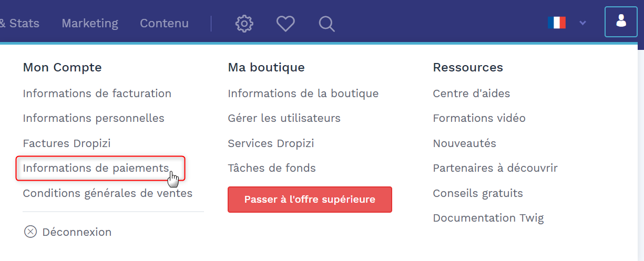Viewport: 644px width, 261px height.
Task: Go to Informations de facturation
Action: (x=97, y=93)
